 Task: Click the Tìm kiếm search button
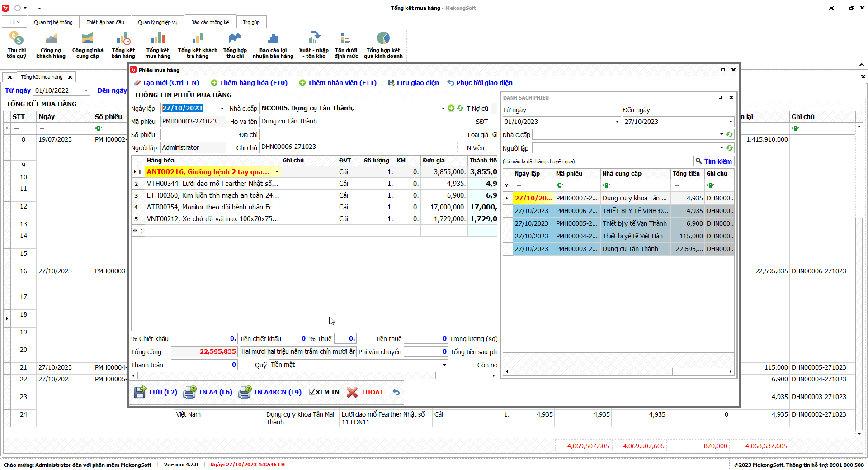713,161
